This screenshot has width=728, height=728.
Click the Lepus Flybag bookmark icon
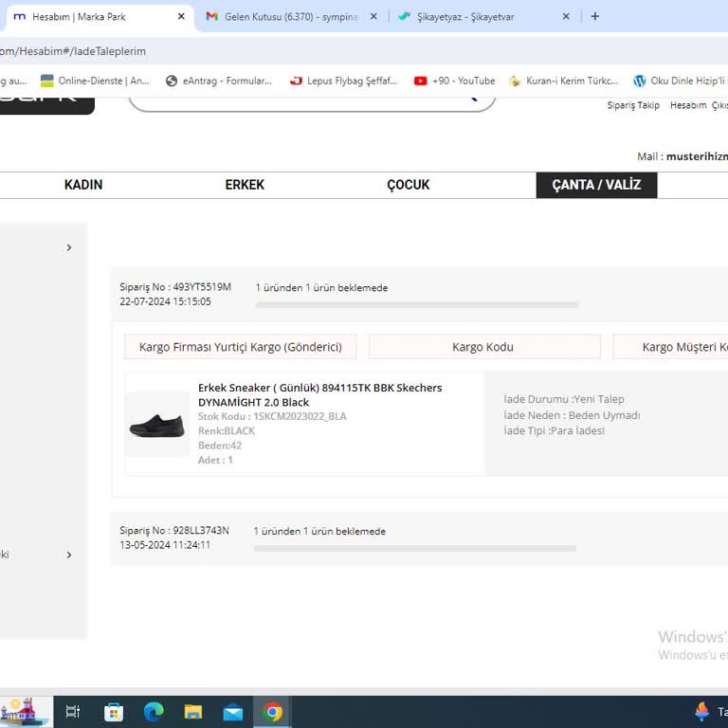(296, 81)
